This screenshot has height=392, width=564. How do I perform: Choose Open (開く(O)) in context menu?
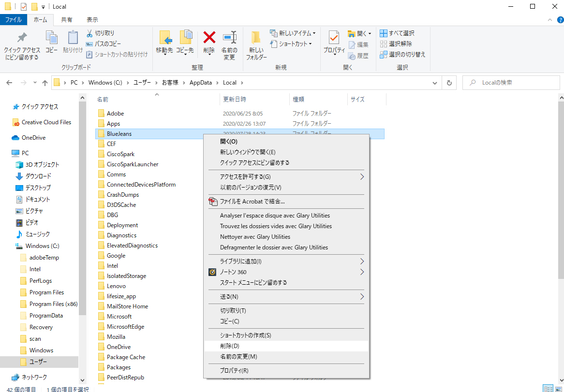click(286, 142)
